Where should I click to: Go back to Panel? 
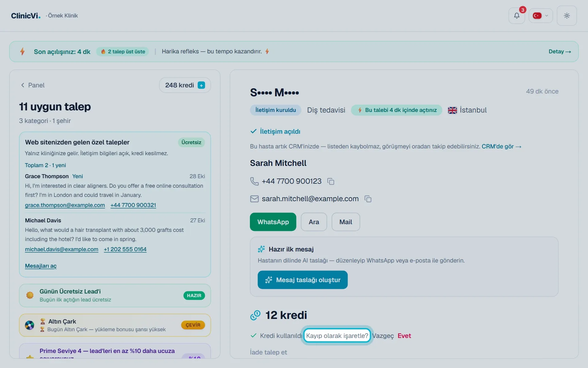[32, 85]
